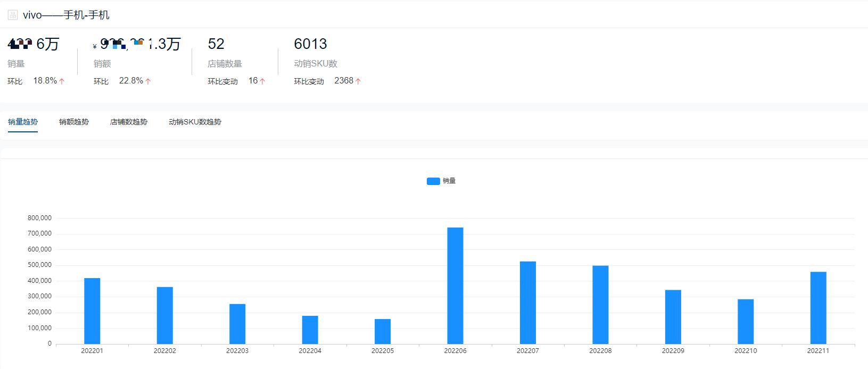Select the 202209 sales bar

(673, 317)
